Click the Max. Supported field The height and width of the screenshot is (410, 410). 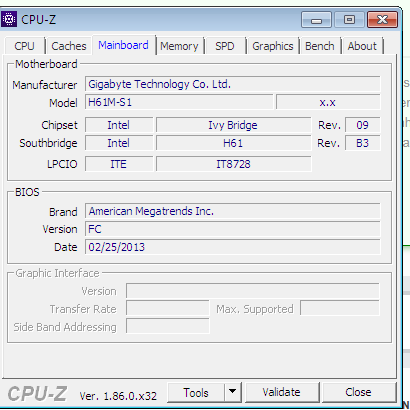340,308
